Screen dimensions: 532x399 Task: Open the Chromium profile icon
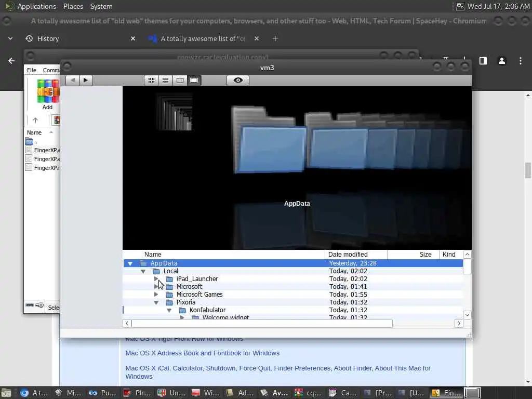coord(502,61)
